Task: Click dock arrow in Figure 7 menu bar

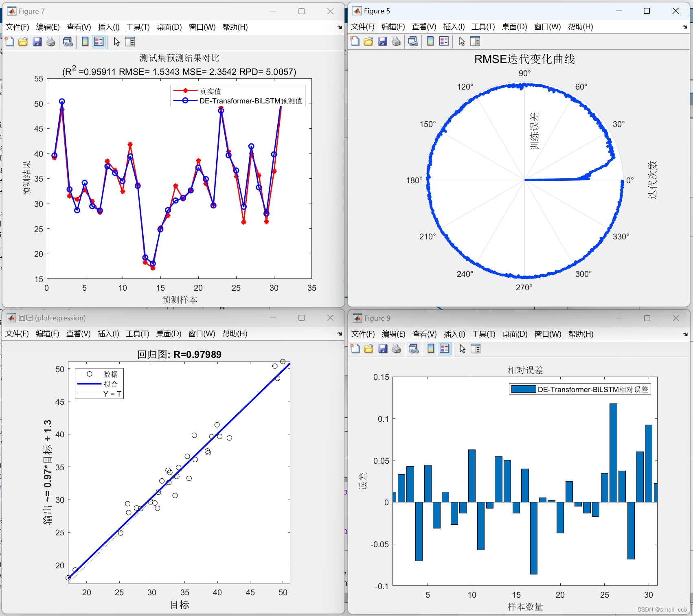Action: [340, 27]
